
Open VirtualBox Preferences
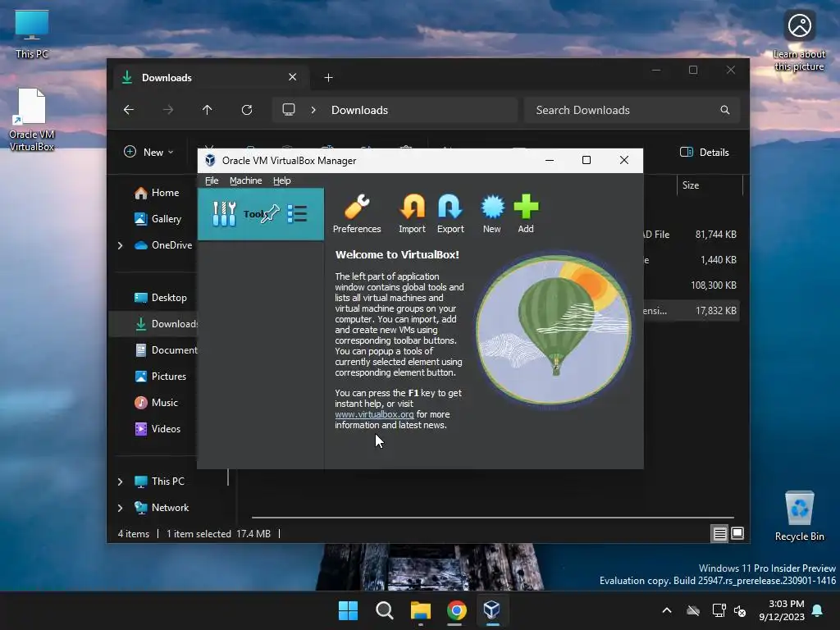pyautogui.click(x=357, y=214)
